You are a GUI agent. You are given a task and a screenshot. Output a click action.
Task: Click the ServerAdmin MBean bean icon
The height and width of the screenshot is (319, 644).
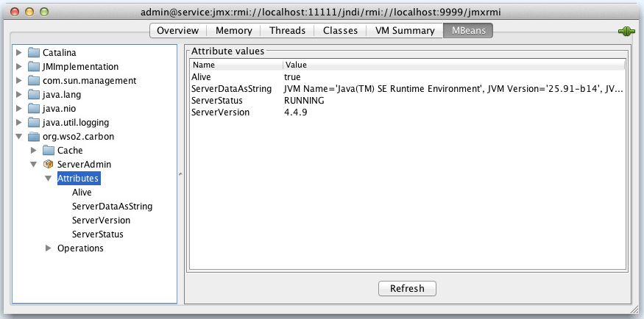coord(49,165)
